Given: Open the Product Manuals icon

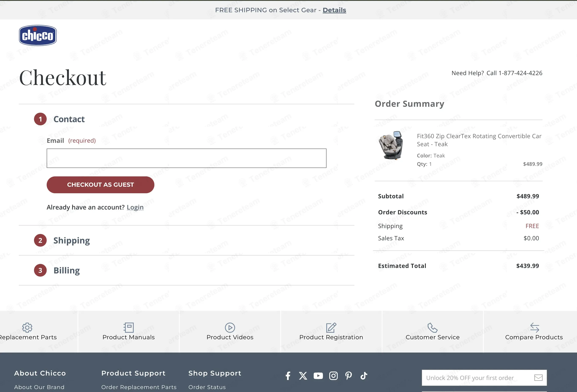Looking at the screenshot, I should point(129,327).
